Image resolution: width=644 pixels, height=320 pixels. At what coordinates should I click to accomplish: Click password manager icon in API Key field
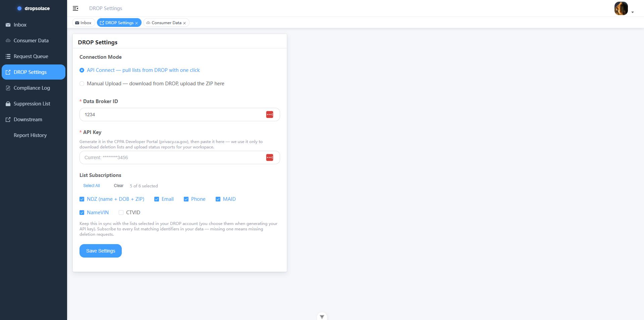pyautogui.click(x=270, y=157)
